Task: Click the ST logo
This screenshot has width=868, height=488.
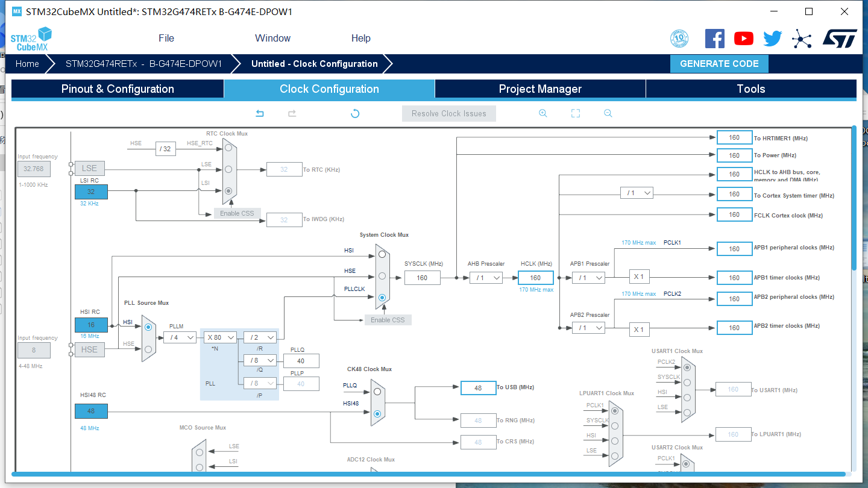Action: pos(840,39)
